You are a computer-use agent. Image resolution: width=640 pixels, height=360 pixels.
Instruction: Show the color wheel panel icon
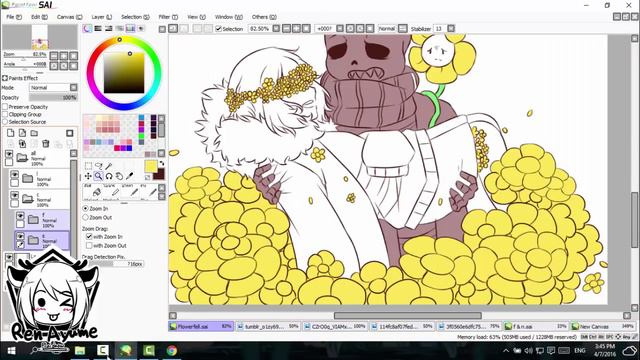point(87,29)
